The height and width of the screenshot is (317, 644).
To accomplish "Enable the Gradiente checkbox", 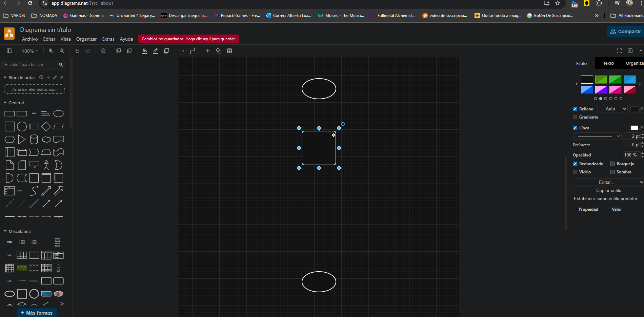I will pos(575,117).
